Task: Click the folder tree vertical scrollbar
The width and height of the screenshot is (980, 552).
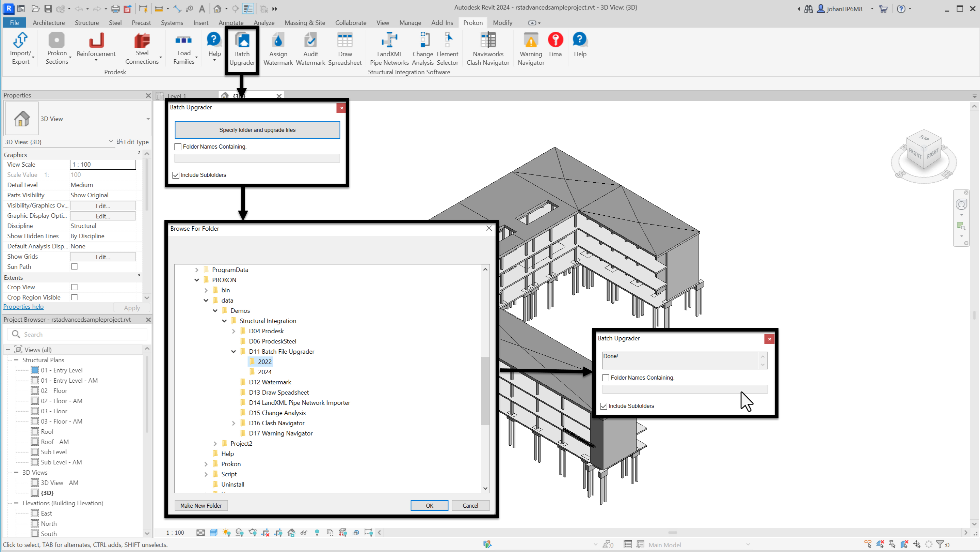Action: tap(485, 390)
